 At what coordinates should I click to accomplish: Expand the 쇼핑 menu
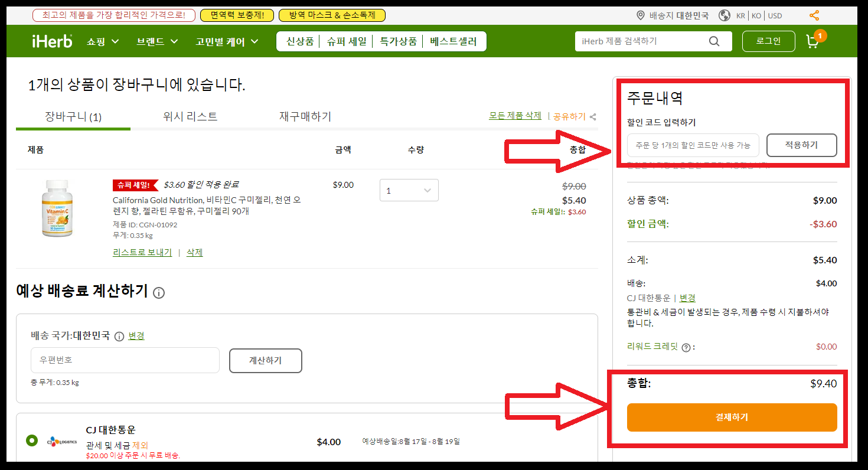103,41
